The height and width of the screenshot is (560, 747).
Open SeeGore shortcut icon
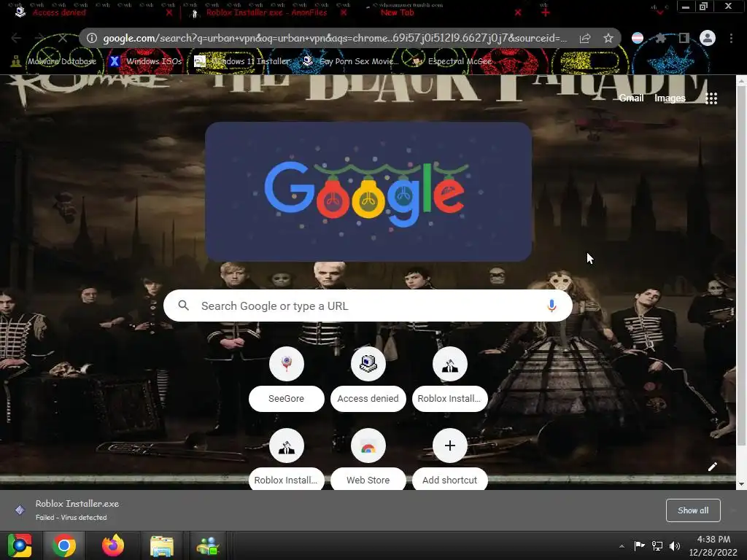pos(286,364)
